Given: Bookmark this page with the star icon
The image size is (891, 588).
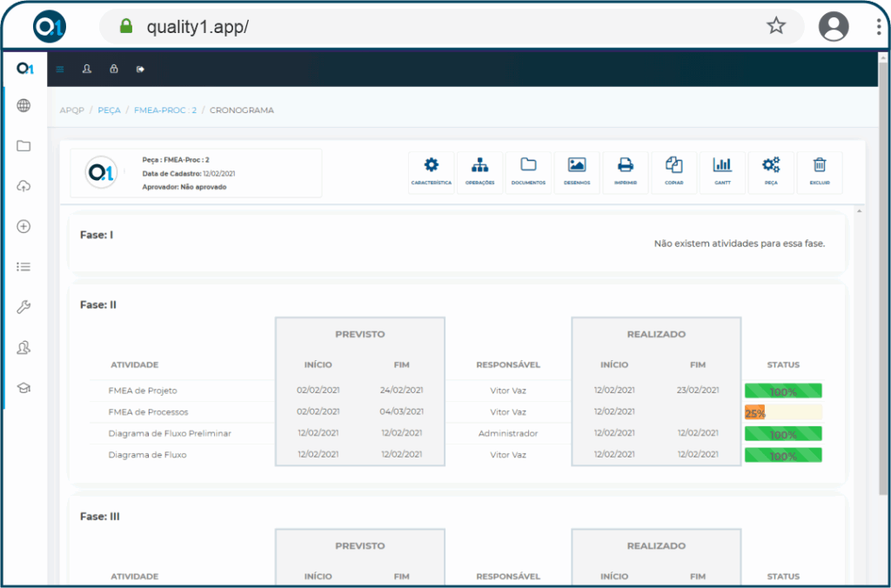Looking at the screenshot, I should (x=775, y=25).
